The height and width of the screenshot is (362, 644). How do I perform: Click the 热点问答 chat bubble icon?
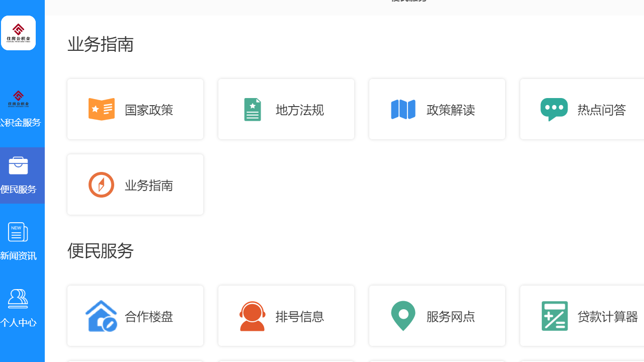point(554,109)
